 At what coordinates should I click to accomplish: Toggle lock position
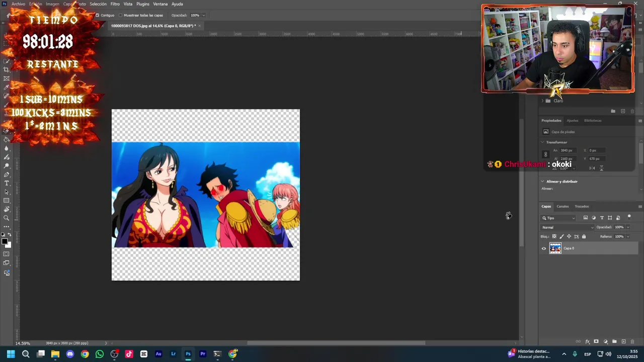pyautogui.click(x=569, y=236)
